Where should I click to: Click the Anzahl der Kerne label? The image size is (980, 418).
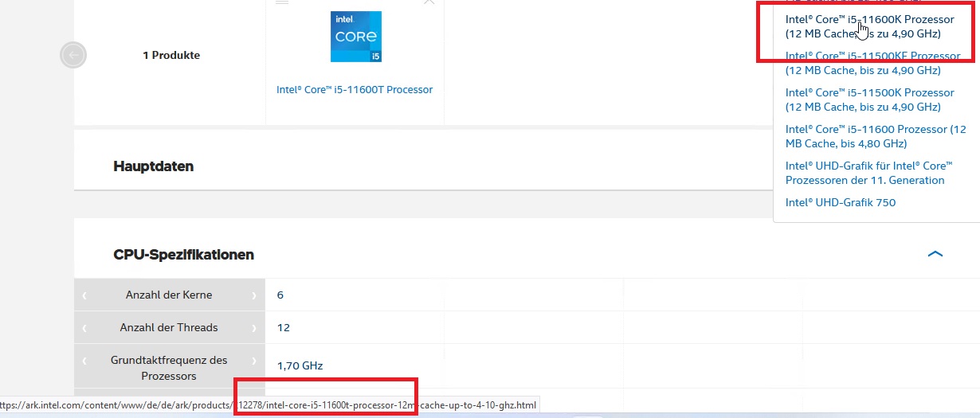(x=169, y=295)
